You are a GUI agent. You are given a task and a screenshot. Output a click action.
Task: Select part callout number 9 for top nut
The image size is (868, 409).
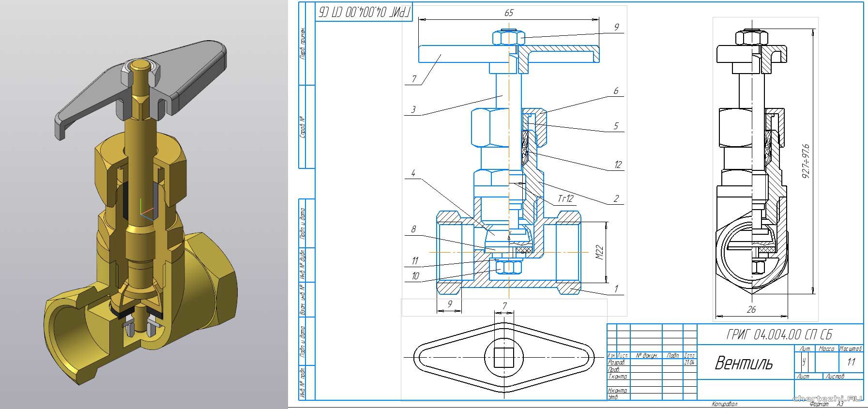pyautogui.click(x=616, y=27)
